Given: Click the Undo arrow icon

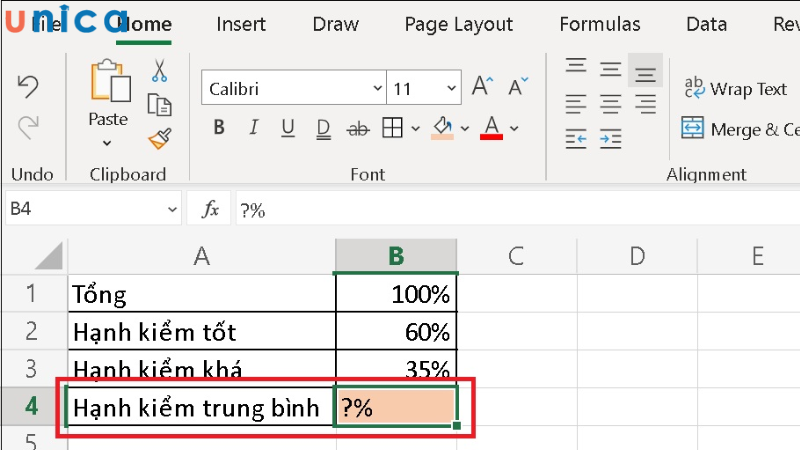Looking at the screenshot, I should coord(29,87).
